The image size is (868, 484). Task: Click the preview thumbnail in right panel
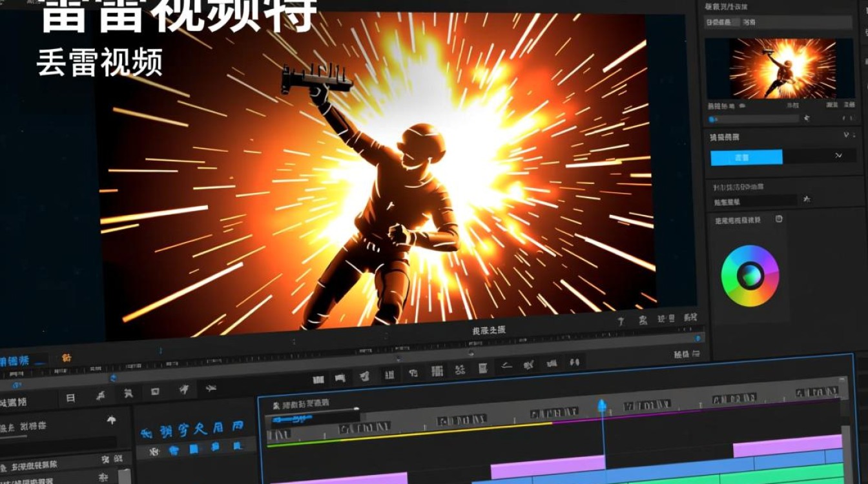pyautogui.click(x=783, y=68)
